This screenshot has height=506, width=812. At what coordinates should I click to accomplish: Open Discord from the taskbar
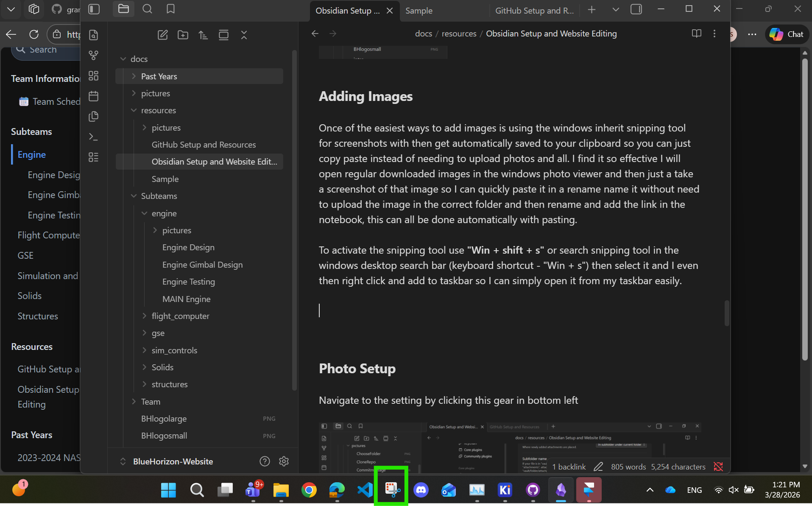coord(421,490)
